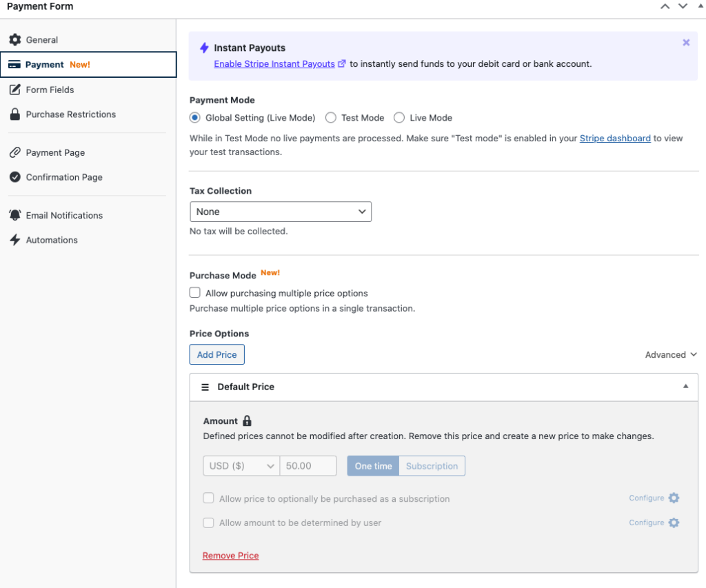Click the General gear icon in sidebar

point(14,40)
